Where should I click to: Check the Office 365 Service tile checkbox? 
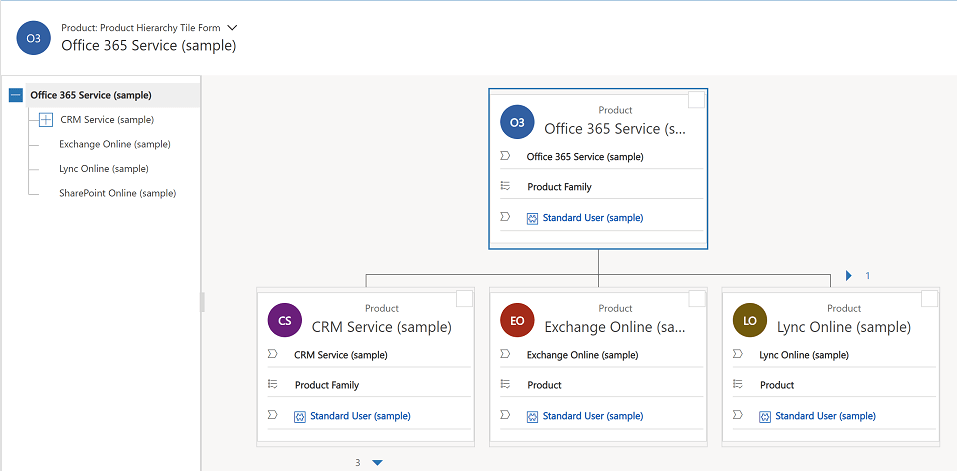(x=696, y=100)
